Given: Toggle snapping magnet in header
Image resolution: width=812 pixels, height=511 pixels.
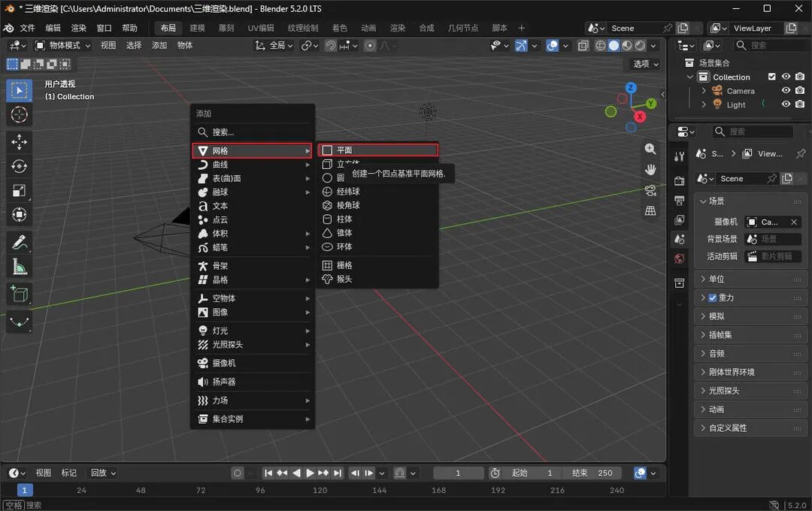Looking at the screenshot, I should pos(330,46).
